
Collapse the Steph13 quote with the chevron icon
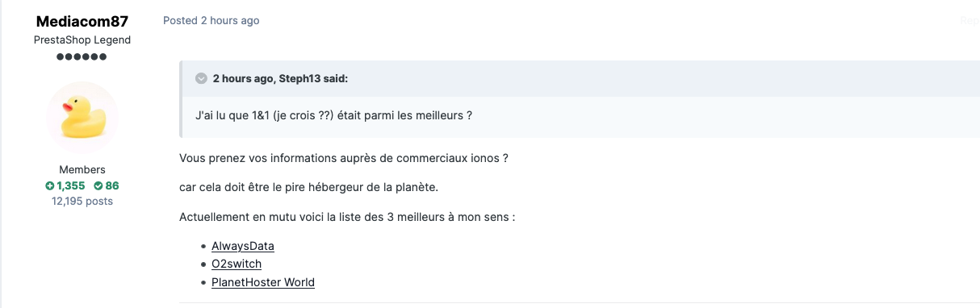point(201,78)
